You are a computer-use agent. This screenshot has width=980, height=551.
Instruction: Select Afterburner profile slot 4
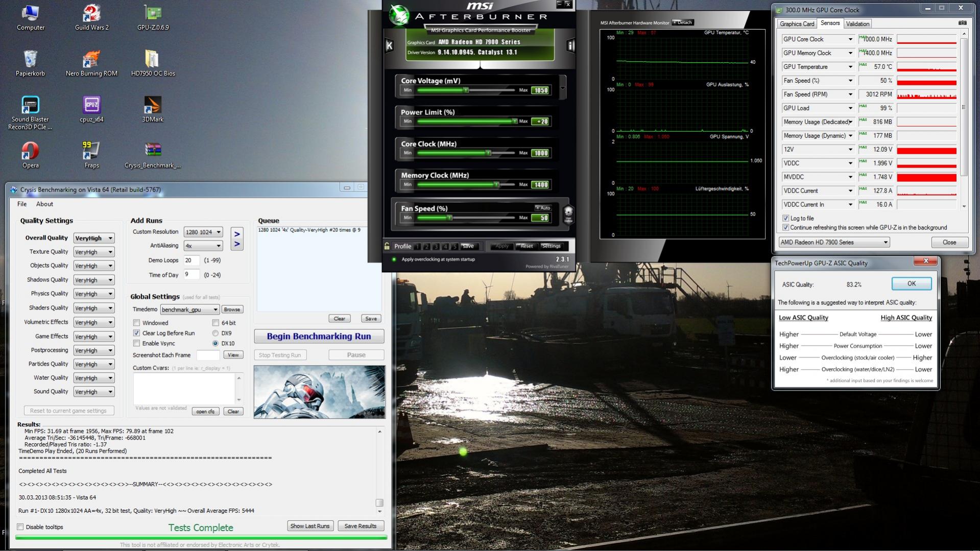(445, 246)
